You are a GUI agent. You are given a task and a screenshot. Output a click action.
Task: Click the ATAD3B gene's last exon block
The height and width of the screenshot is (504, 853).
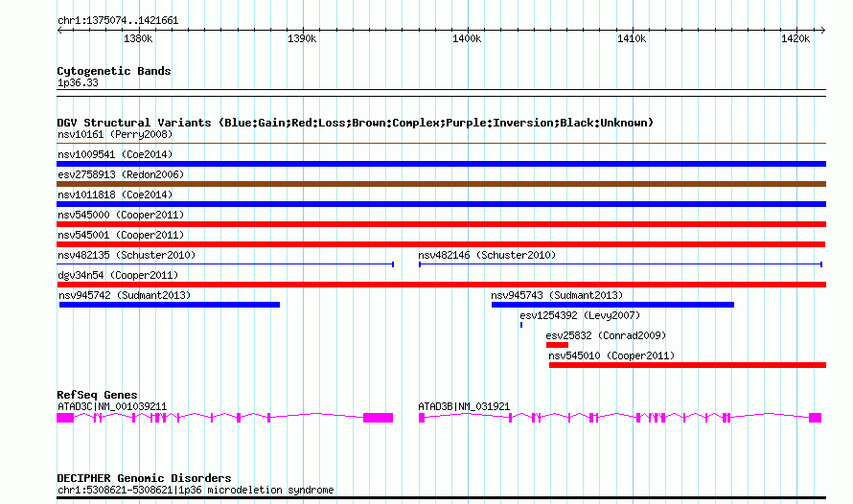815,418
